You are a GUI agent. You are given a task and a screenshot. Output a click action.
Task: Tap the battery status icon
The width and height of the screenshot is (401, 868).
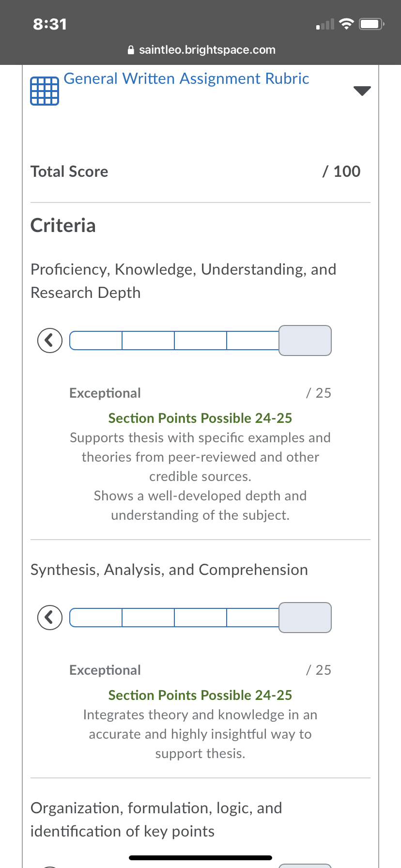(372, 24)
